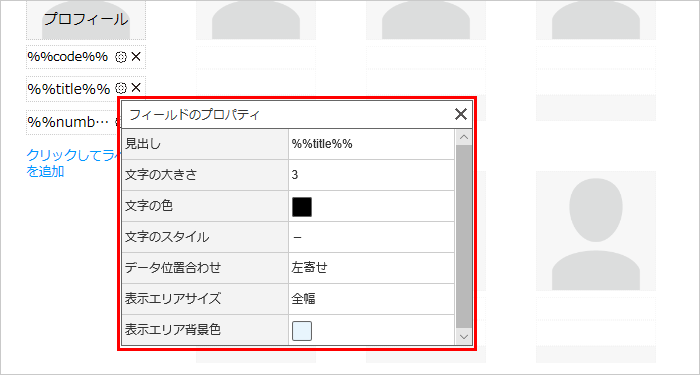Viewport: 700px width, 375px height.
Task: Open the 文字のスタイル value cell
Action: coord(371,237)
